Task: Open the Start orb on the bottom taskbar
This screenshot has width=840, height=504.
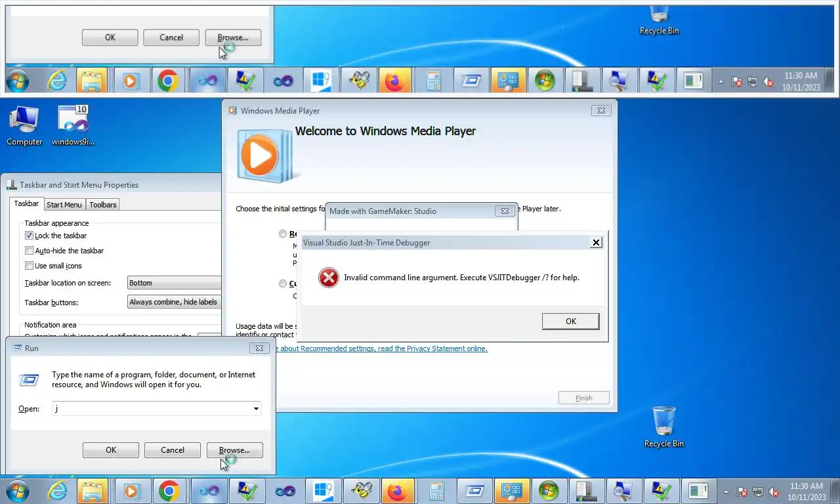Action: pyautogui.click(x=17, y=491)
